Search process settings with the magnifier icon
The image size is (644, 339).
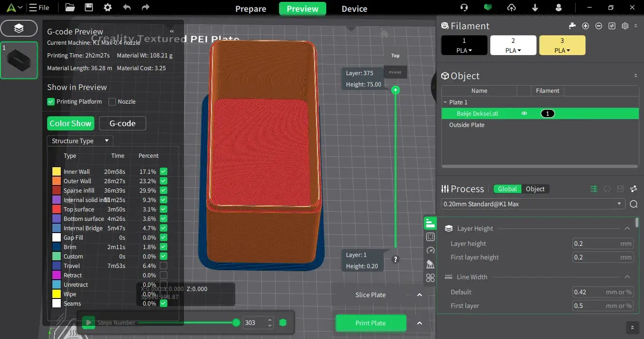pyautogui.click(x=634, y=204)
